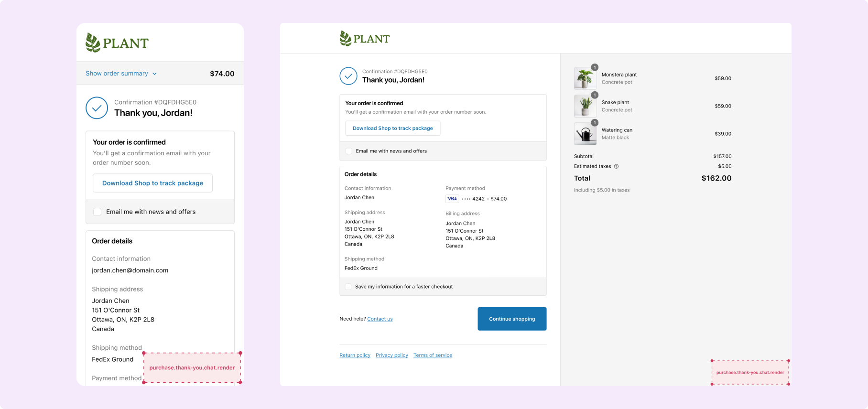This screenshot has width=868, height=409.
Task: Open the Snake plant product thumbnail
Action: pyautogui.click(x=585, y=106)
